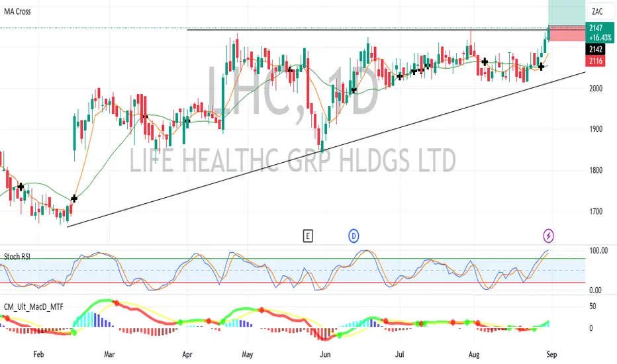
Task: Click the 2000 price axis value
Action: tap(596, 89)
